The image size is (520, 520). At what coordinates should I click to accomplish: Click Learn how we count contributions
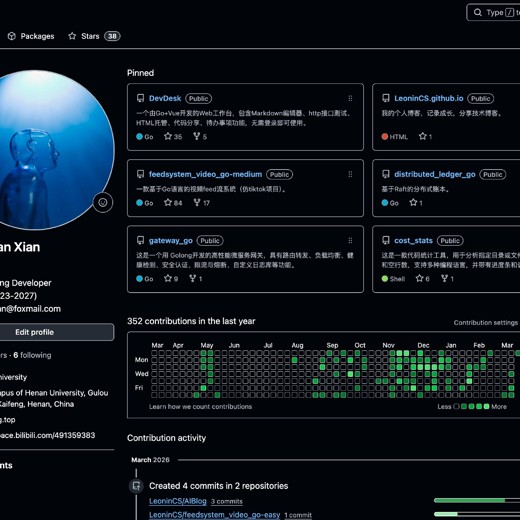[200, 407]
